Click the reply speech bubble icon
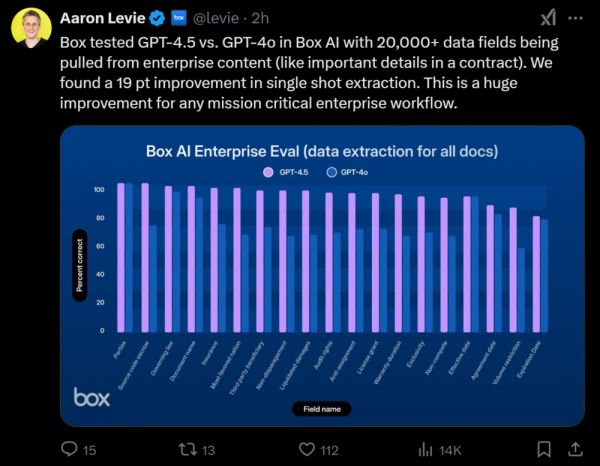 (71, 449)
